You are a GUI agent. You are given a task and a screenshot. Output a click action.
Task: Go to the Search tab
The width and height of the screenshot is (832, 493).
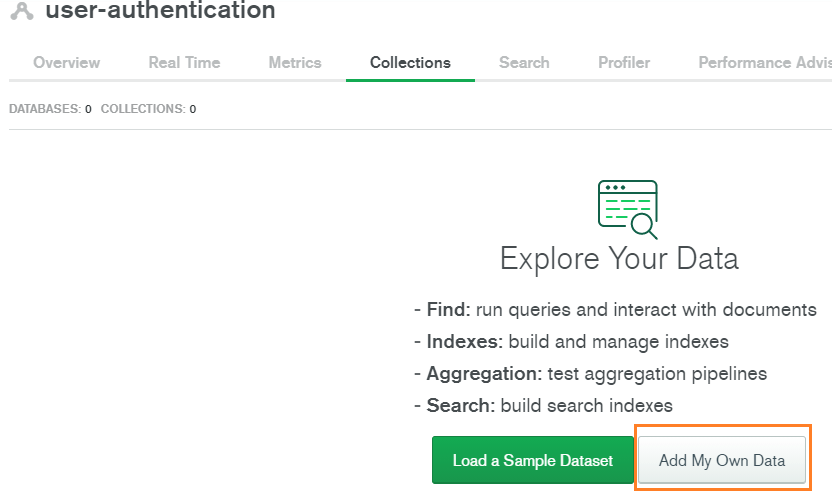click(x=524, y=62)
